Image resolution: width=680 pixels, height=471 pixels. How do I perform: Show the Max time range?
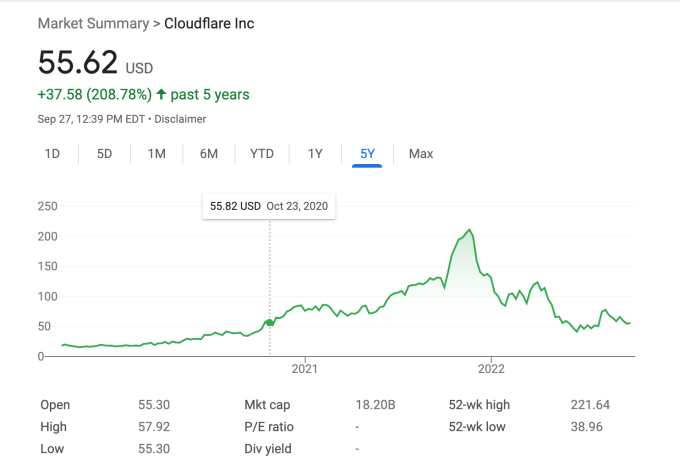point(421,154)
